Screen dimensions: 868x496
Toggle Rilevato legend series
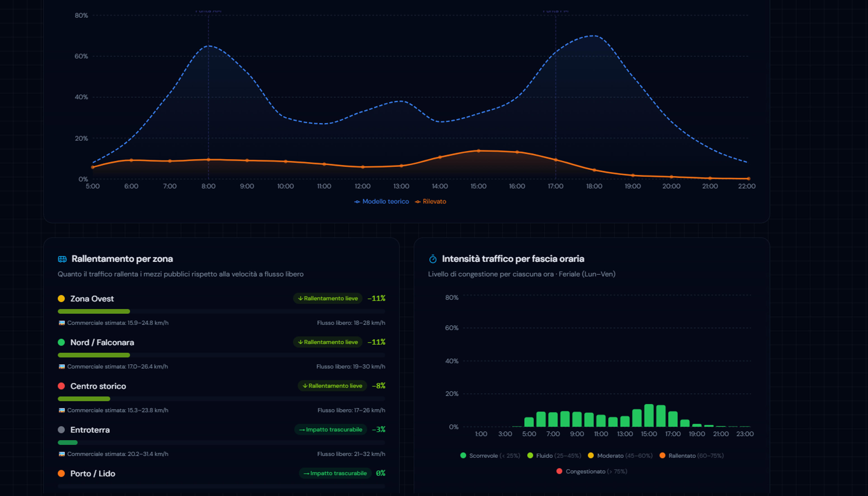430,201
